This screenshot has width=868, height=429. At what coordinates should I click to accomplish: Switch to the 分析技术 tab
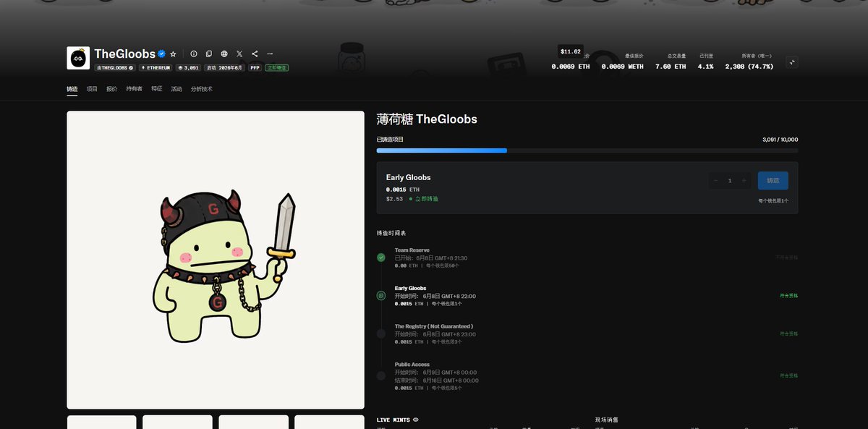202,89
